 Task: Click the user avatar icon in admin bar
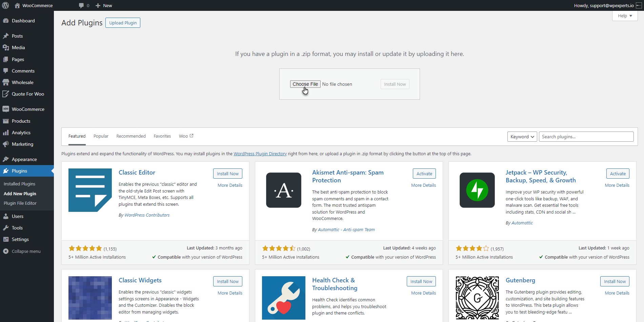[639, 5]
